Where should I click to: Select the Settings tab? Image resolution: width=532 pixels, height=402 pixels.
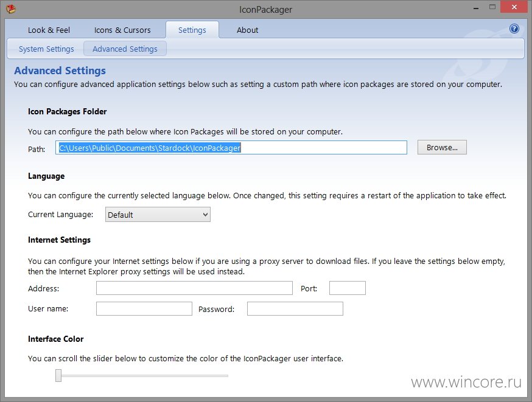[x=192, y=30]
